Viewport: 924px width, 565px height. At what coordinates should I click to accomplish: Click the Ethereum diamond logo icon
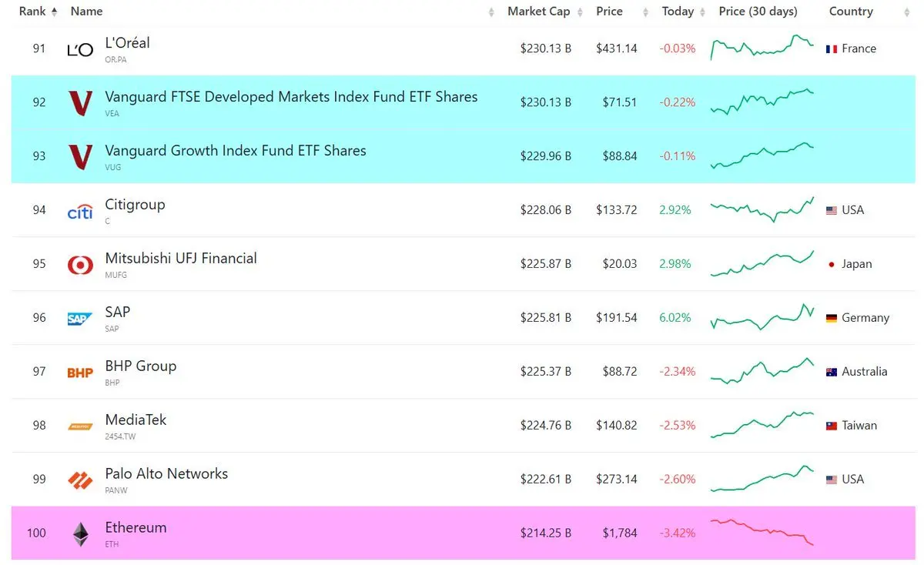(80, 534)
